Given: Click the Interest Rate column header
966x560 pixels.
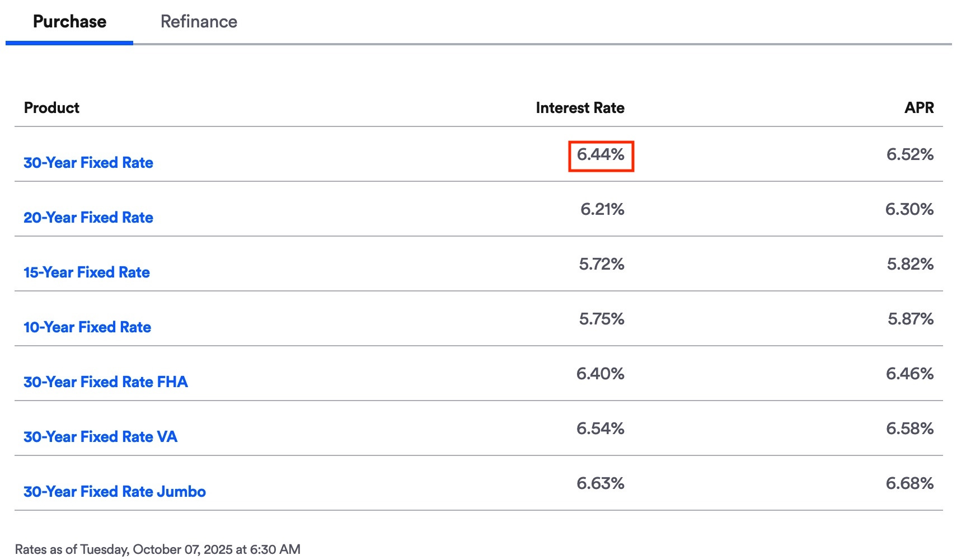Looking at the screenshot, I should click(580, 108).
